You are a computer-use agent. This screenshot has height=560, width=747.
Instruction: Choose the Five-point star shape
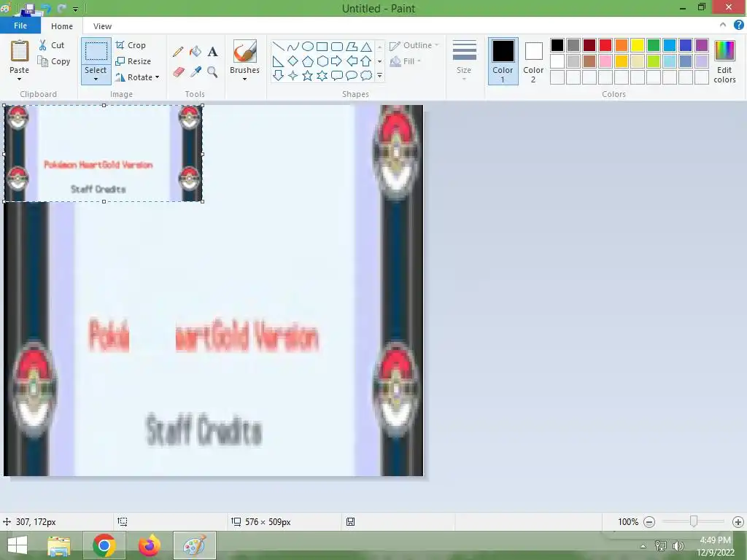point(308,75)
